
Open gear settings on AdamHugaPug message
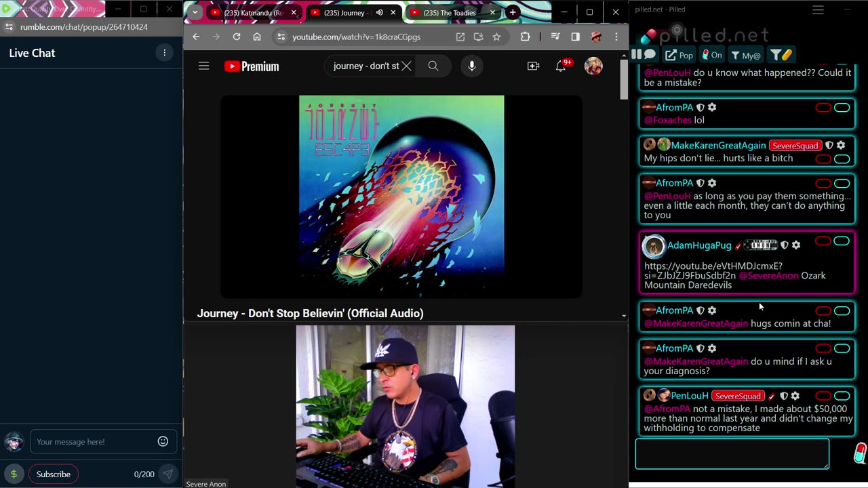pyautogui.click(x=796, y=245)
